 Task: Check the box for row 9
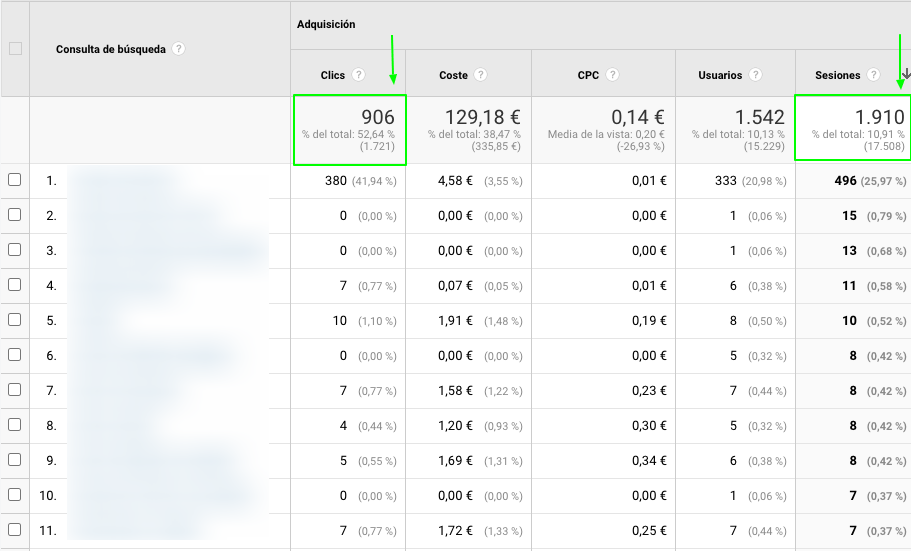(15, 460)
